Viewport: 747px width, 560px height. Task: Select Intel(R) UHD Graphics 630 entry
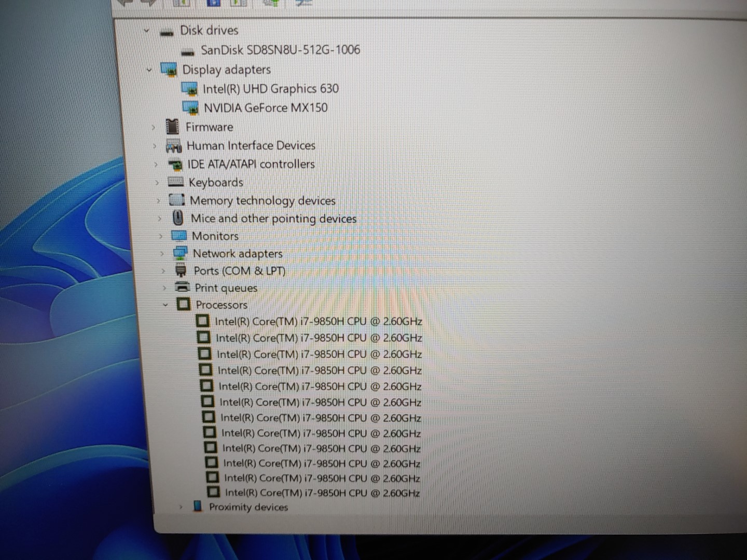[270, 89]
